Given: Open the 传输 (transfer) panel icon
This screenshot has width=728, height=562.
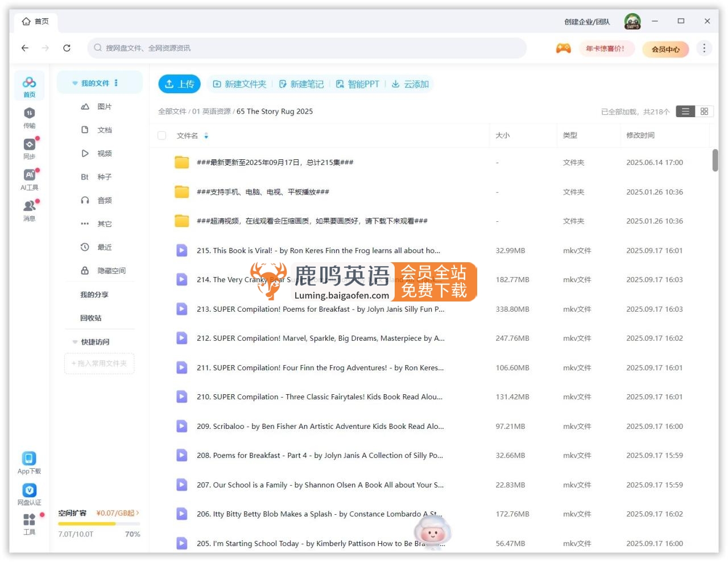Looking at the screenshot, I should 29,118.
